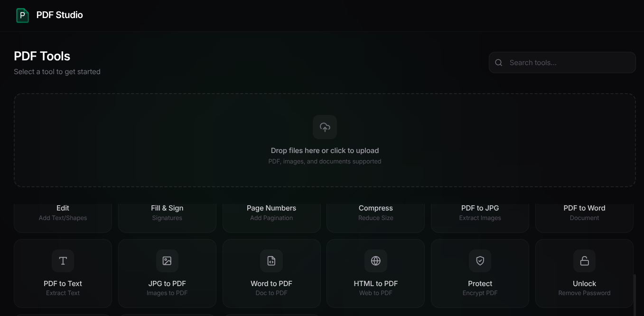
Task: Click the PDF Studio logo
Action: coord(22,15)
